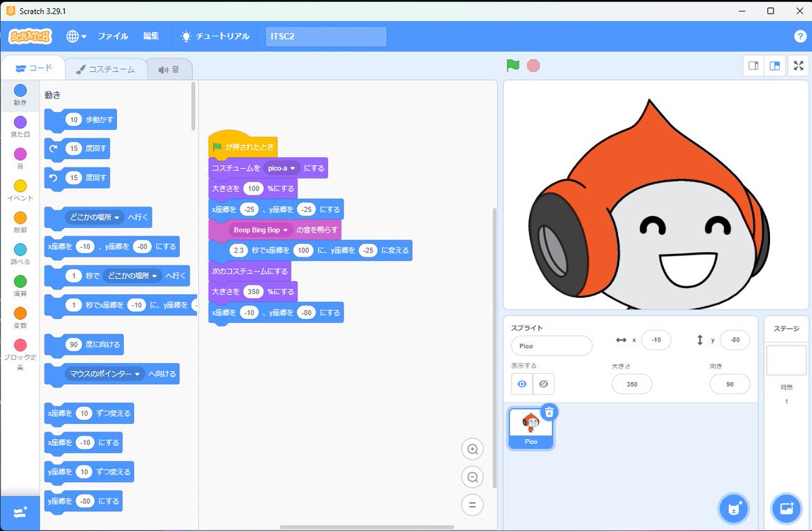
Task: Open the ファイル menu
Action: (113, 37)
